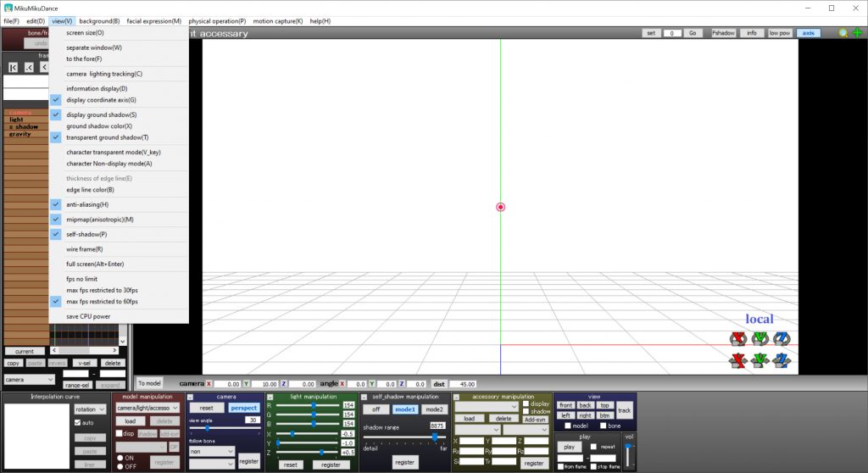The width and height of the screenshot is (868, 473).
Task: Open the rotation interpolation dropdown
Action: 90,409
